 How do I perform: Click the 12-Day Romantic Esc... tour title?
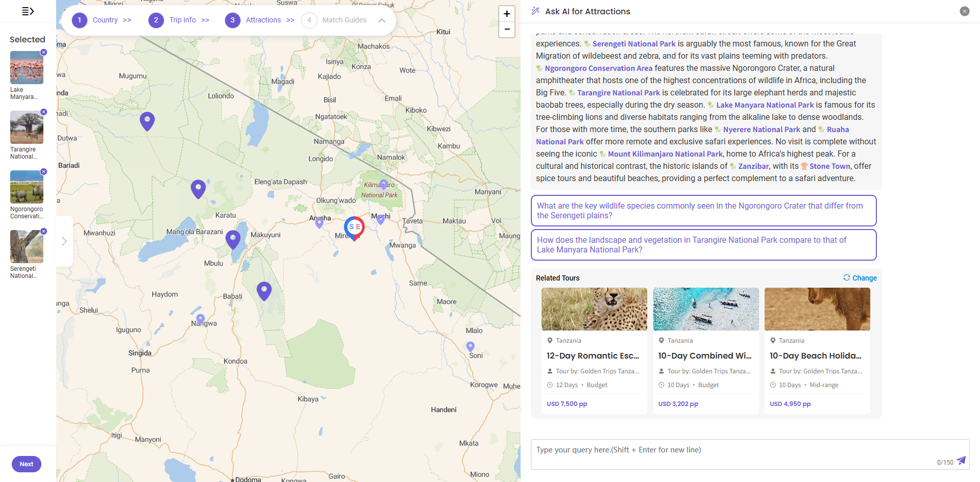(x=593, y=356)
